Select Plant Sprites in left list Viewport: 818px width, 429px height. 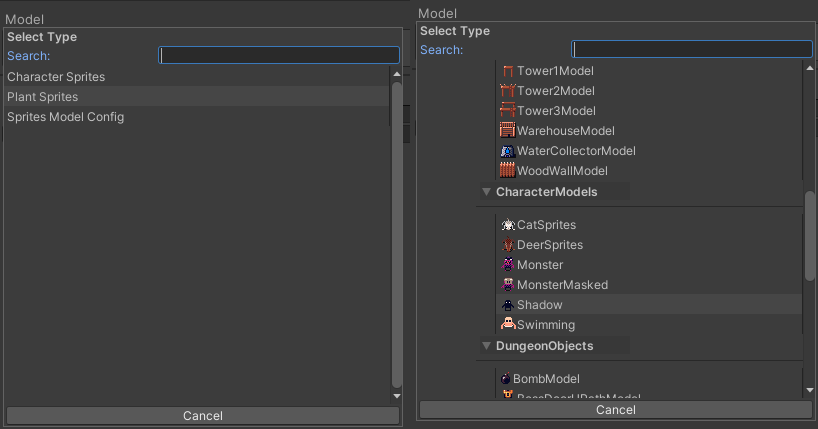pos(197,97)
